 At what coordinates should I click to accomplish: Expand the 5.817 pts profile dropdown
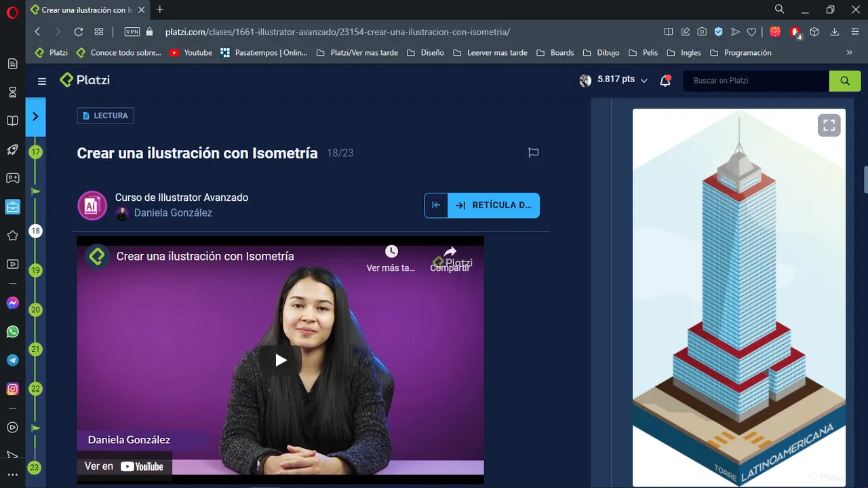coord(614,80)
